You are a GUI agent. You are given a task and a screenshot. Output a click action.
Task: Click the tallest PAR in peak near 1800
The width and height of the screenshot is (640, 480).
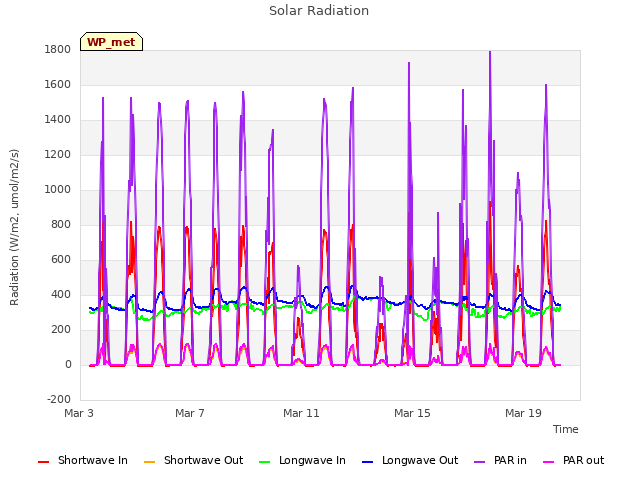click(490, 53)
